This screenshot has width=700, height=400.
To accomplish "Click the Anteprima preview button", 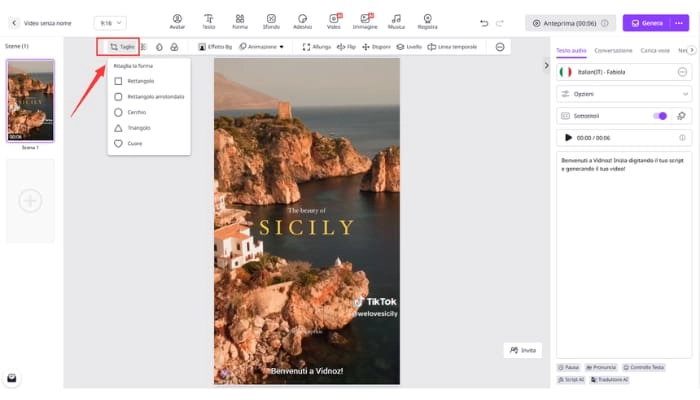I will pyautogui.click(x=571, y=23).
